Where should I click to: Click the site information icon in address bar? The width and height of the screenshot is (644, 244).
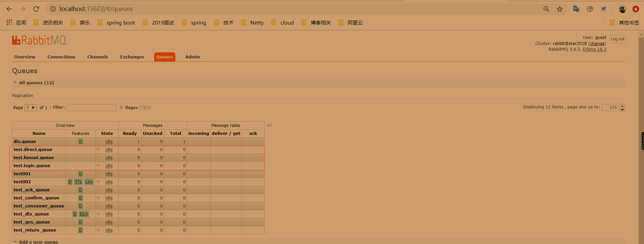pos(53,9)
